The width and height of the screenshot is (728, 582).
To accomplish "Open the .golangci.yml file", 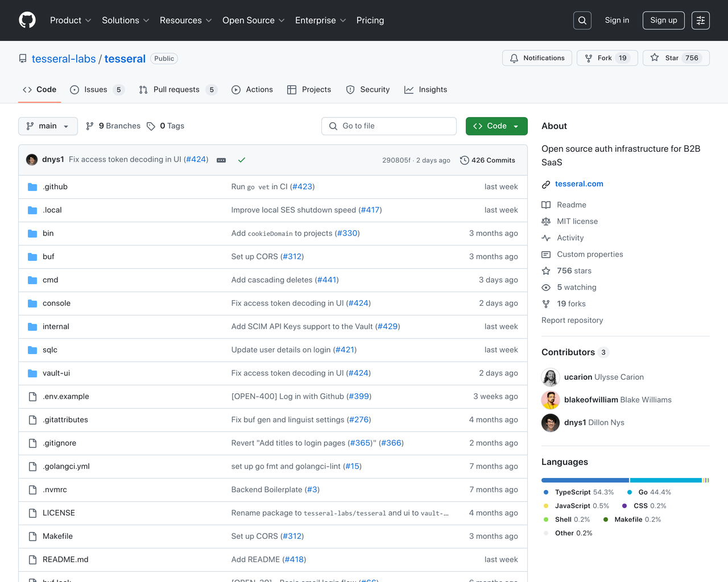I will [x=66, y=467].
